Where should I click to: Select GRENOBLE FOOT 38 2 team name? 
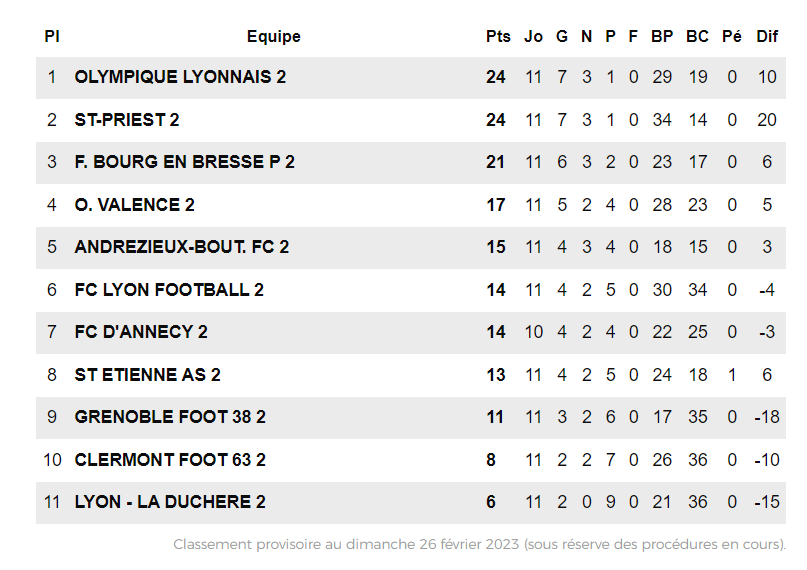(170, 417)
